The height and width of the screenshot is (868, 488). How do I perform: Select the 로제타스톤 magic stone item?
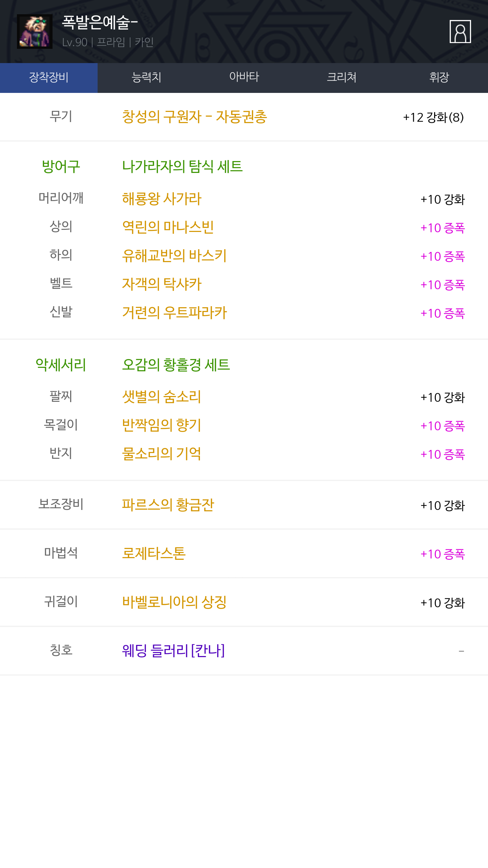tap(154, 554)
